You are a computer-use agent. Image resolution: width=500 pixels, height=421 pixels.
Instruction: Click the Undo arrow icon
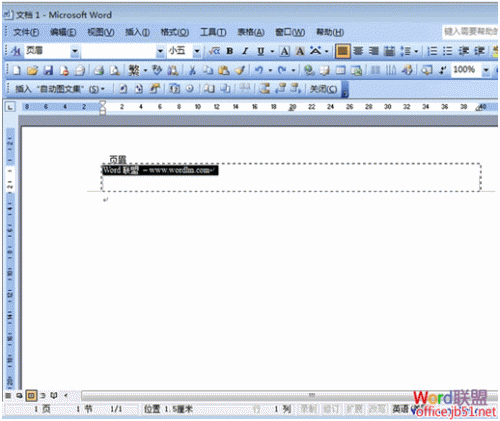[x=259, y=70]
